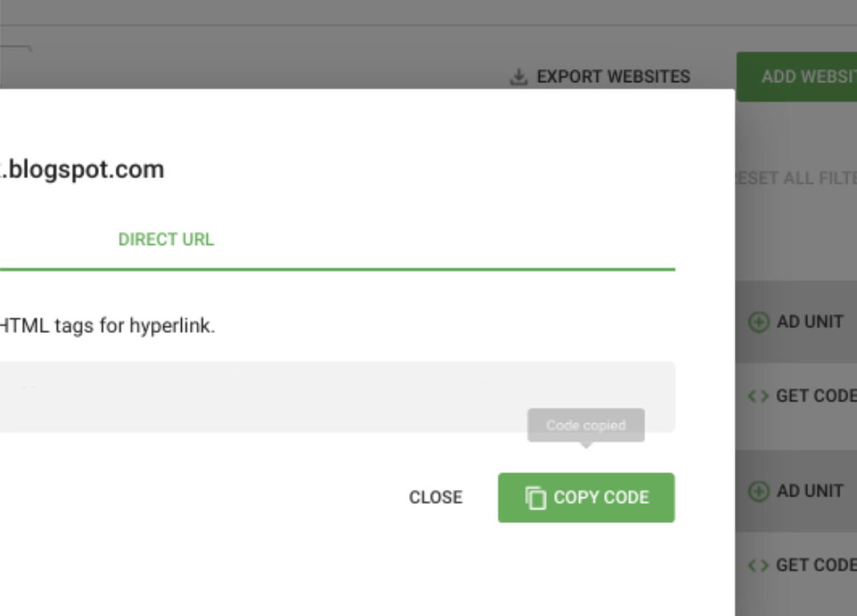Viewport: 857px width, 616px height.
Task: Click the green underline beneath DIRECT URL tab
Action: point(337,269)
